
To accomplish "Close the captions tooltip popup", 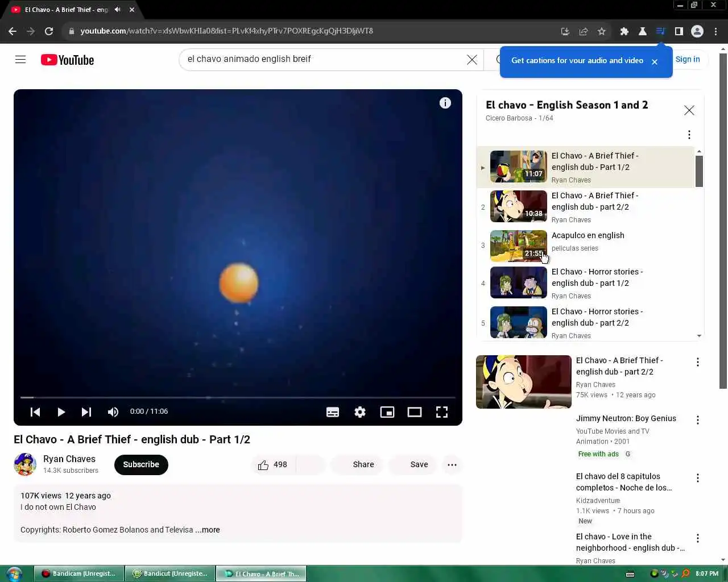I will tap(655, 61).
